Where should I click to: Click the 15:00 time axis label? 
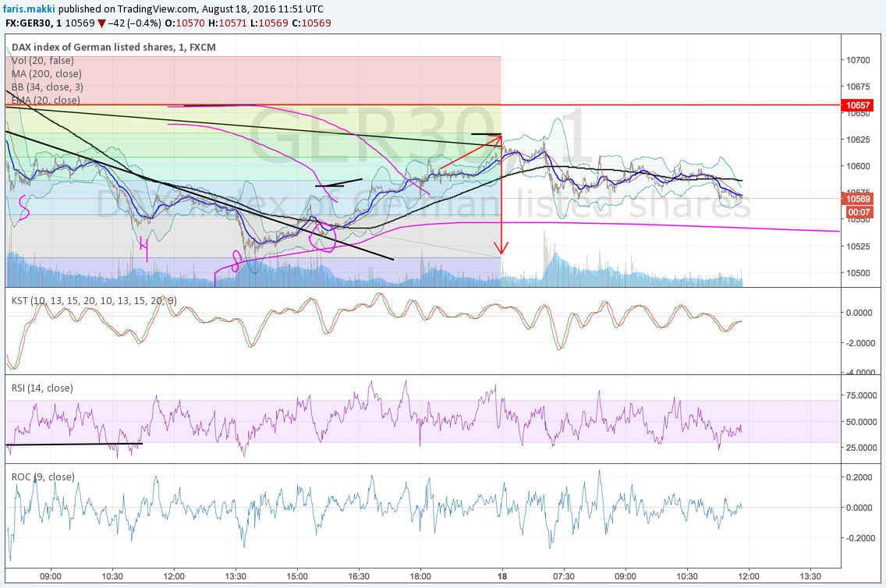297,576
